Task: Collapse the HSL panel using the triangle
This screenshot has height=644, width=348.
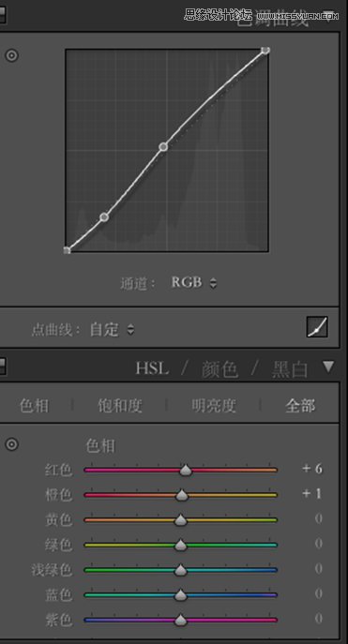Action: (328, 367)
